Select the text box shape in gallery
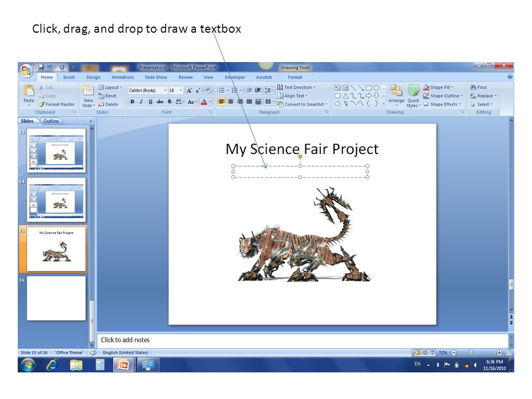The height and width of the screenshot is (399, 532). [337, 88]
